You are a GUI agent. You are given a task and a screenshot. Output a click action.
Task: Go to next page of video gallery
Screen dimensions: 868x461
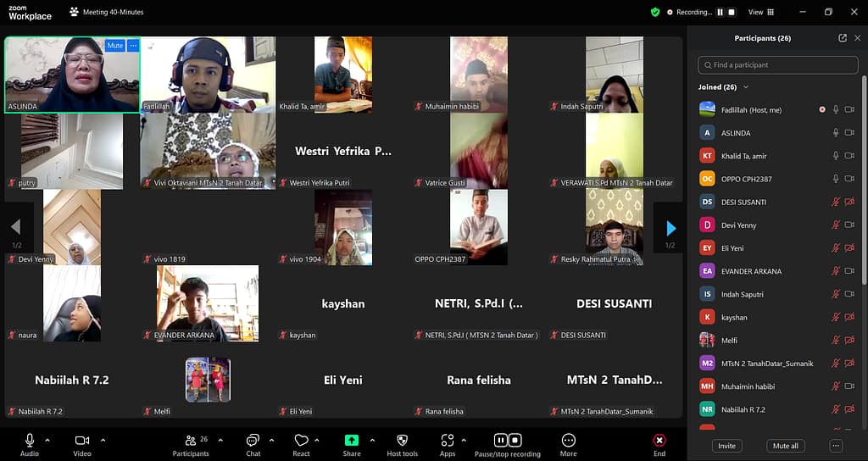(x=670, y=228)
